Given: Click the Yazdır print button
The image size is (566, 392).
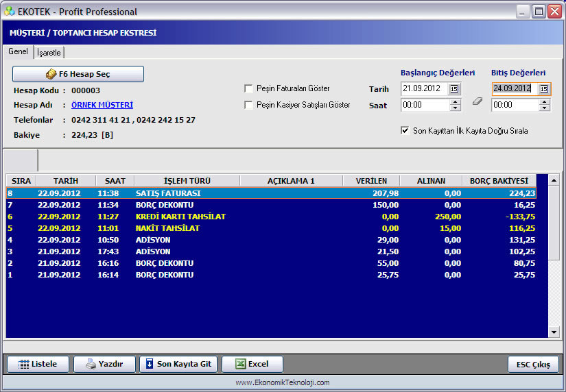Looking at the screenshot, I should pyautogui.click(x=105, y=364).
